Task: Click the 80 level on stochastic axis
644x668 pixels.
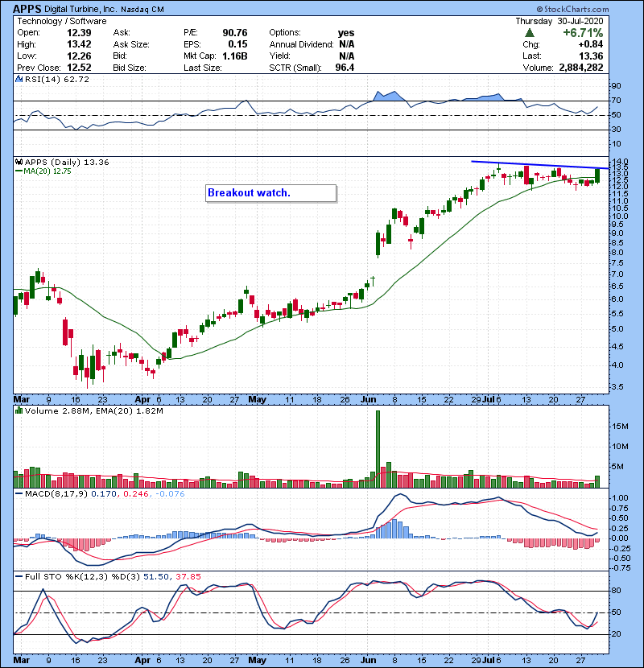Action: tap(617, 591)
